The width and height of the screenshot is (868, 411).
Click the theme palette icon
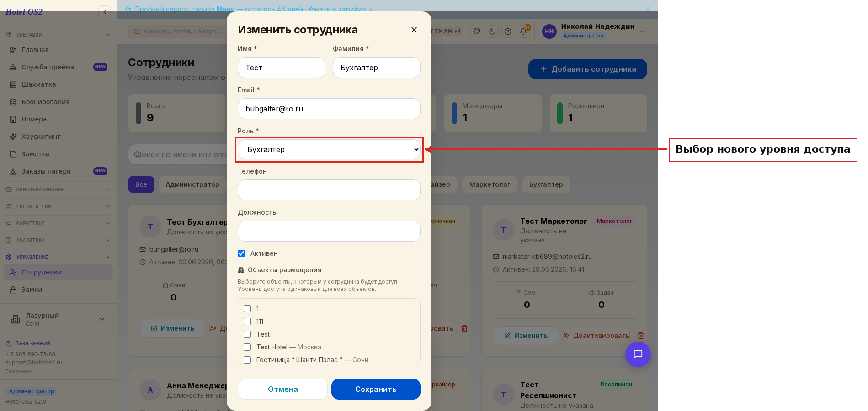pos(477,32)
